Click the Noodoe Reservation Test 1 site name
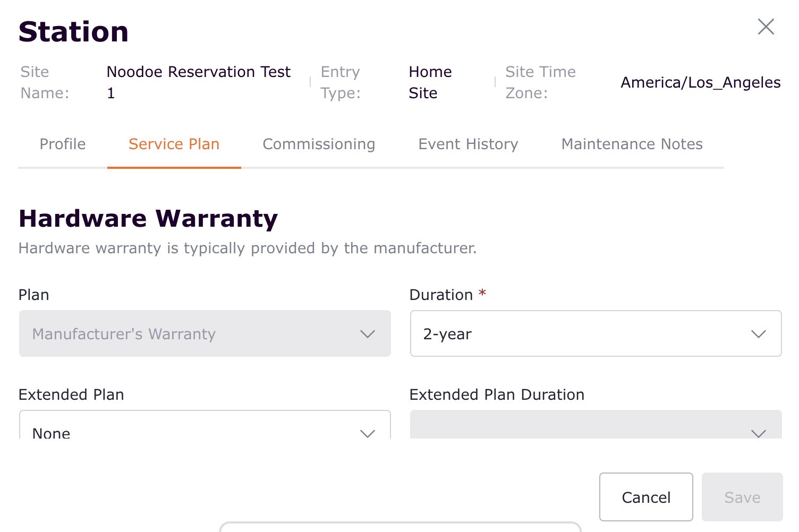Viewport: 799px width, 532px height. point(198,82)
